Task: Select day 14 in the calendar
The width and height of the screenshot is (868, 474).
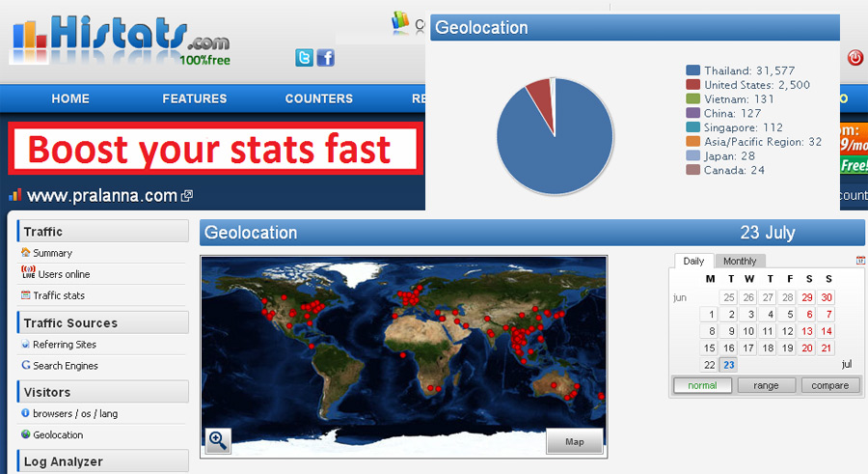Action: [x=826, y=331]
